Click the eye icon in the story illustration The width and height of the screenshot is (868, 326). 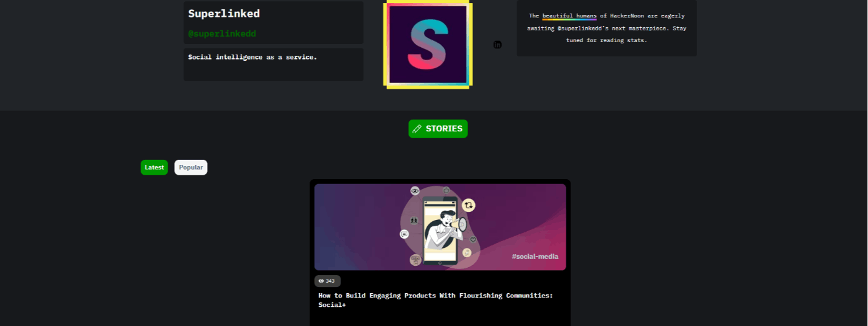[x=415, y=191]
